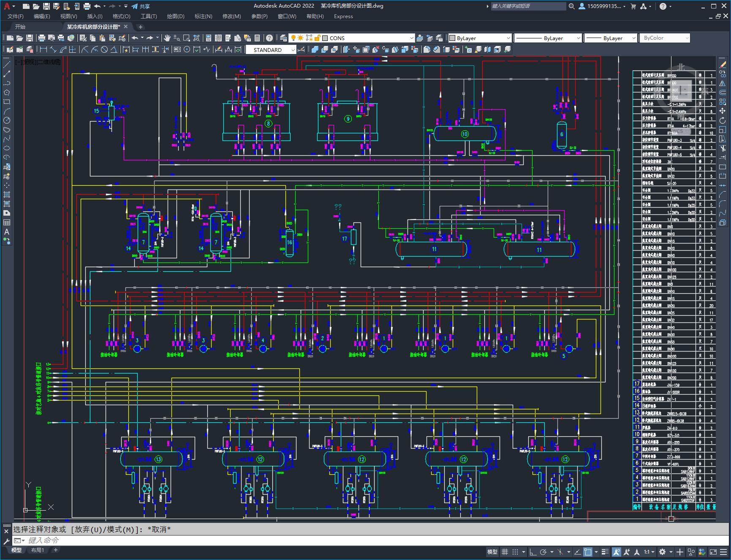Switch to the 布局1 layout tab
Viewport: 731px width, 560px height.
(x=38, y=550)
